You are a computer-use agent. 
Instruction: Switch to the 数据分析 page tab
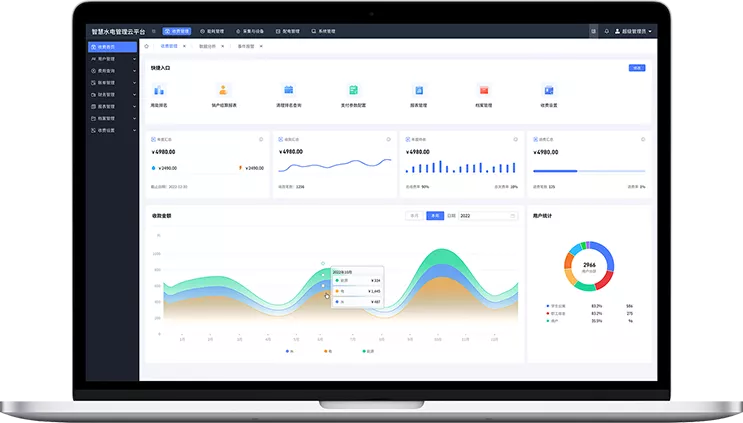tap(207, 46)
